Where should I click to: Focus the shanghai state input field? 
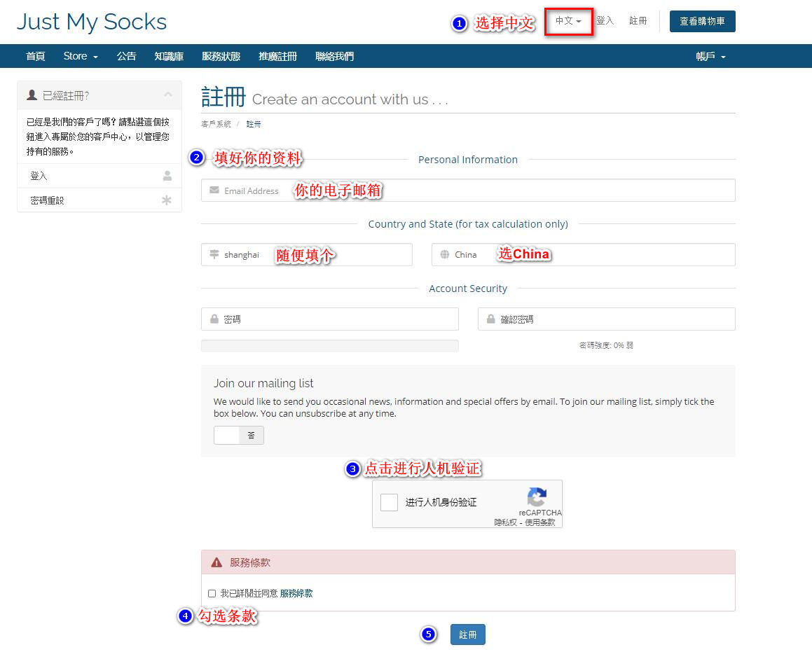point(307,255)
